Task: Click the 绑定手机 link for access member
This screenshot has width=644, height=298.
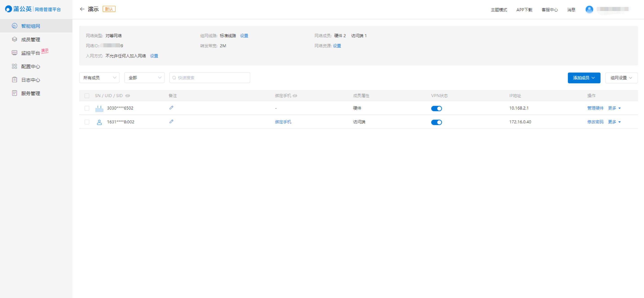Action: pyautogui.click(x=283, y=122)
